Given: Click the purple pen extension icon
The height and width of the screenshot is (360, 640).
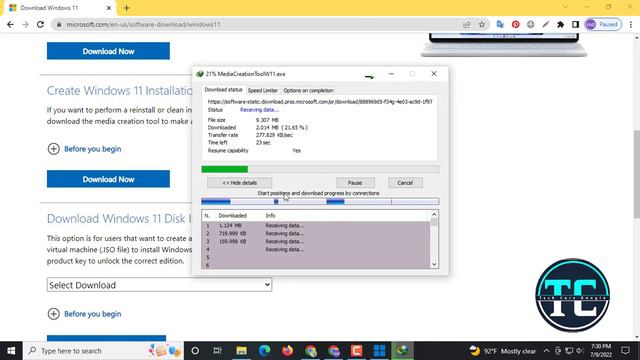Looking at the screenshot, I should pos(546,24).
